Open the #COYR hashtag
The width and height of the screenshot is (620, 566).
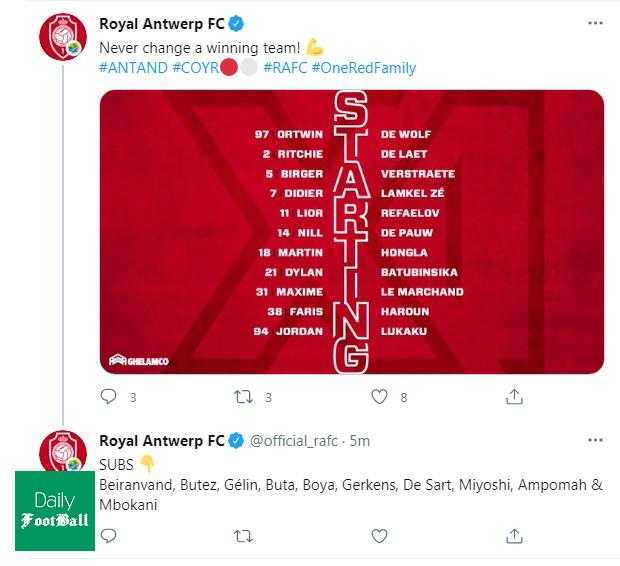click(196, 68)
